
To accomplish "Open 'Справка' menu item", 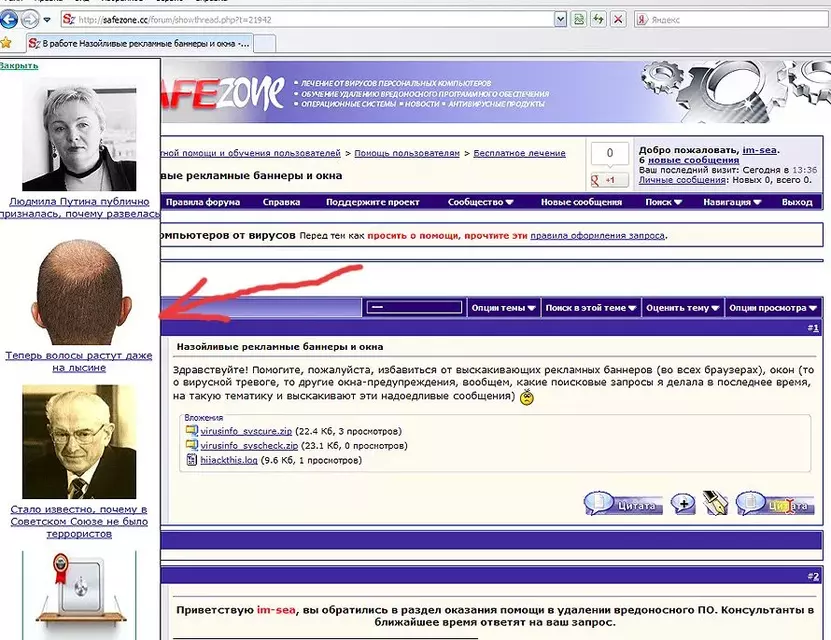I will click(281, 202).
